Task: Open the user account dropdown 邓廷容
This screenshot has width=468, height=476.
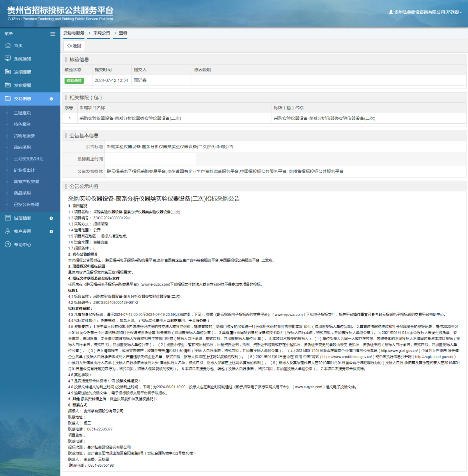Action: pos(425,12)
